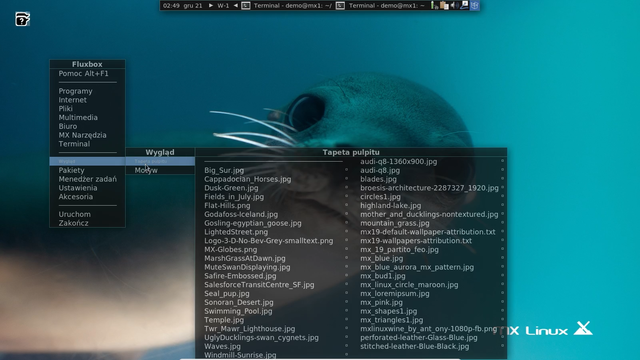This screenshot has width=640, height=360.
Task: Switch to second Terminal - demo@mx1 window
Action: (x=387, y=6)
